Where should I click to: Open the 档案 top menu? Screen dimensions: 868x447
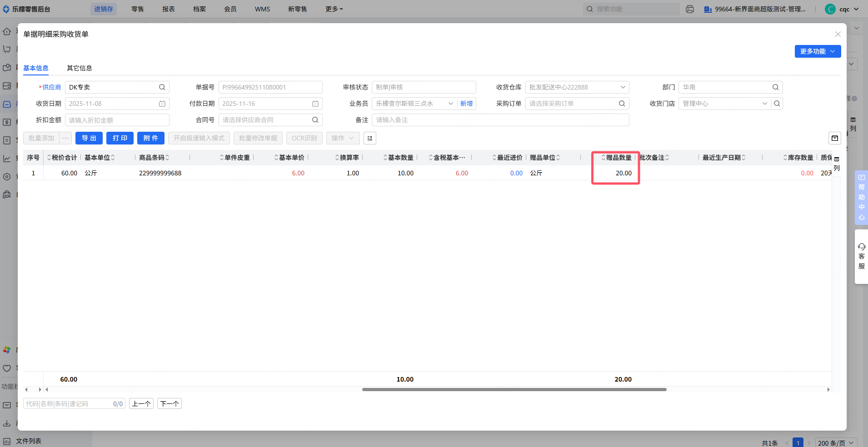200,9
